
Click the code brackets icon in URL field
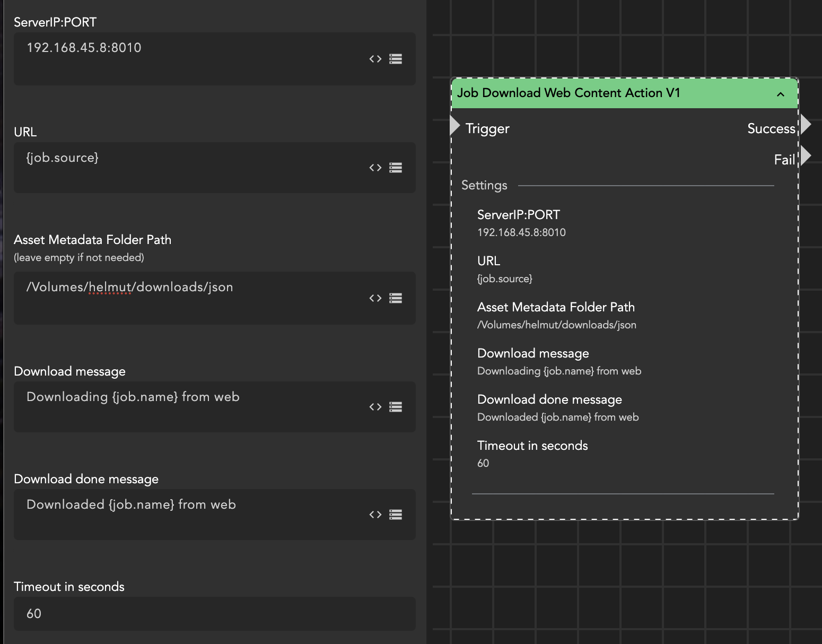pos(375,168)
